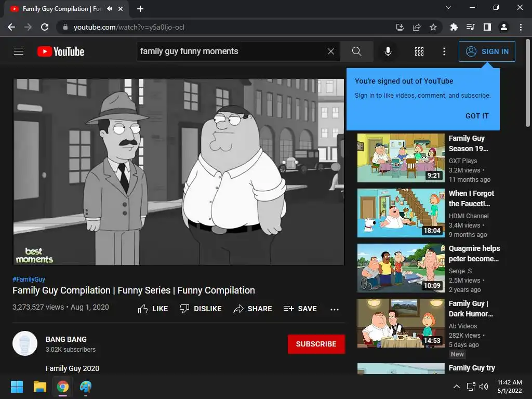Clear the search box with X icon
The image size is (532, 399).
tap(331, 51)
